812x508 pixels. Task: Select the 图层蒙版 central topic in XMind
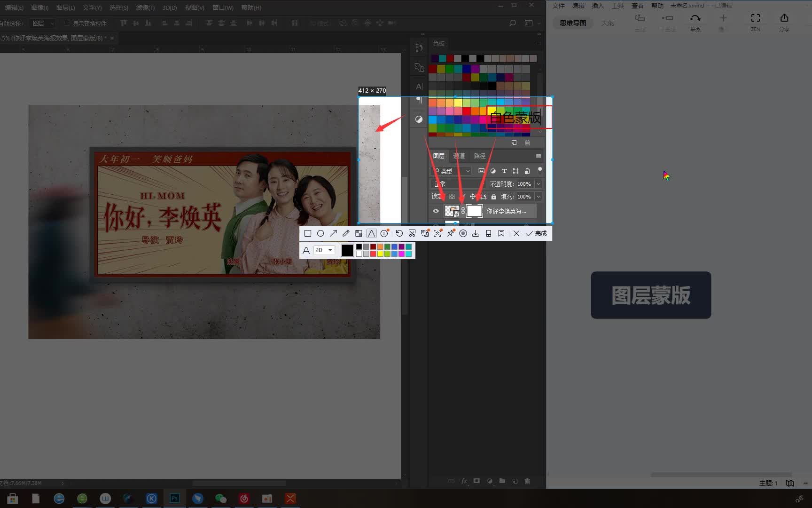tap(651, 295)
